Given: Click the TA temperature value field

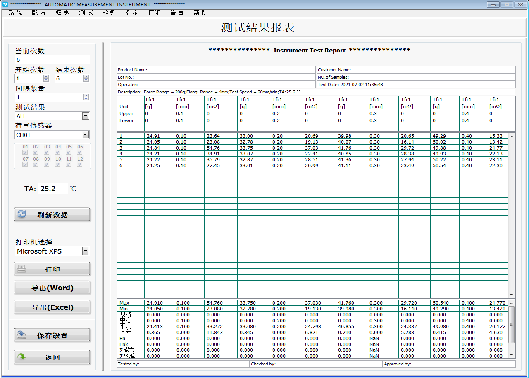Looking at the screenshot, I should tap(53, 188).
